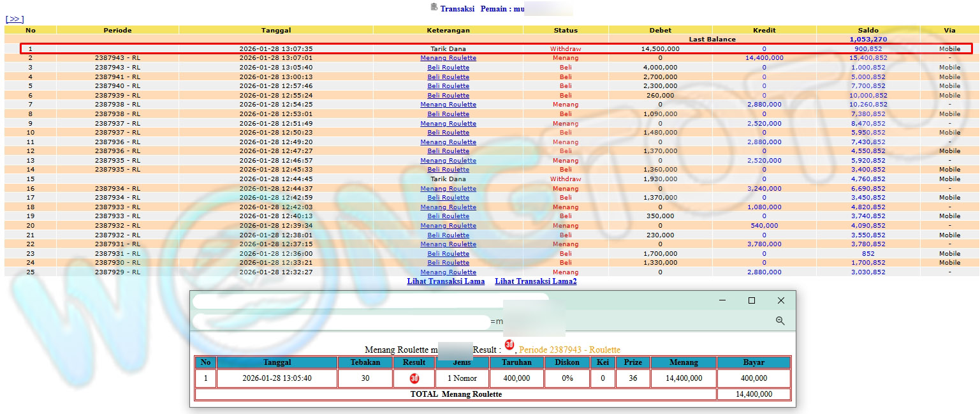Open Menang Roulette entry at 12:54:25
Viewport: 980px width, 414px height.
[x=448, y=105]
